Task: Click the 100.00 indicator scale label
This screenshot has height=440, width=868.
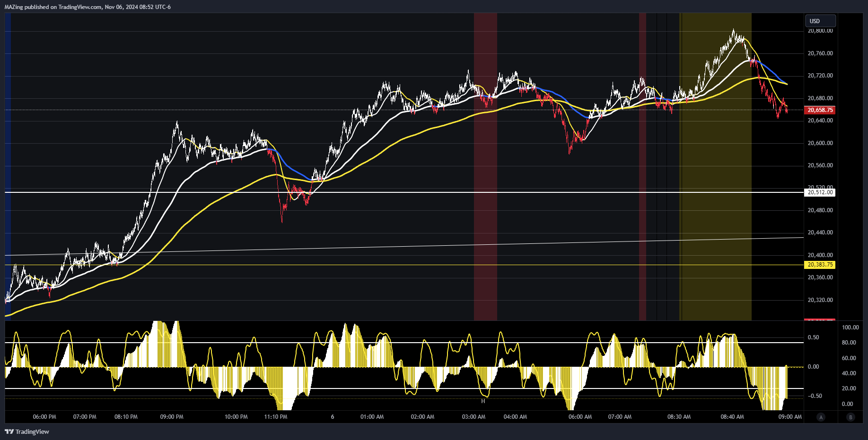Action: click(x=850, y=328)
